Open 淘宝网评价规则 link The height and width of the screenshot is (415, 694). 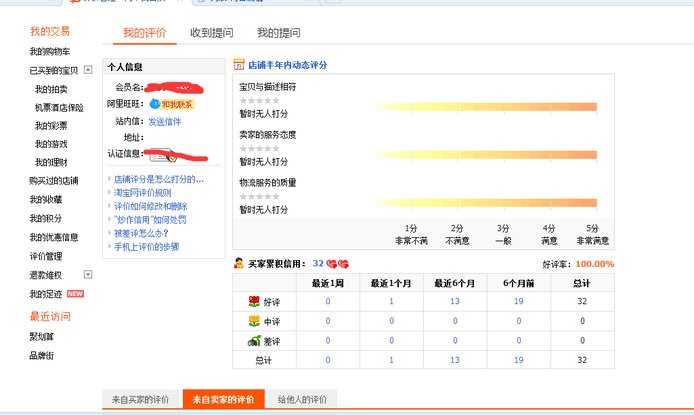(142, 193)
